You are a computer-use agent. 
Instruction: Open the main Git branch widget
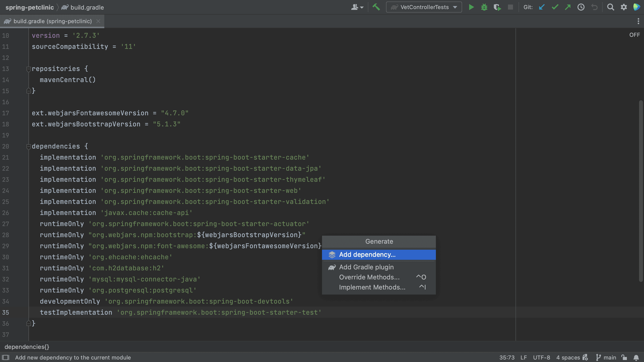point(606,357)
